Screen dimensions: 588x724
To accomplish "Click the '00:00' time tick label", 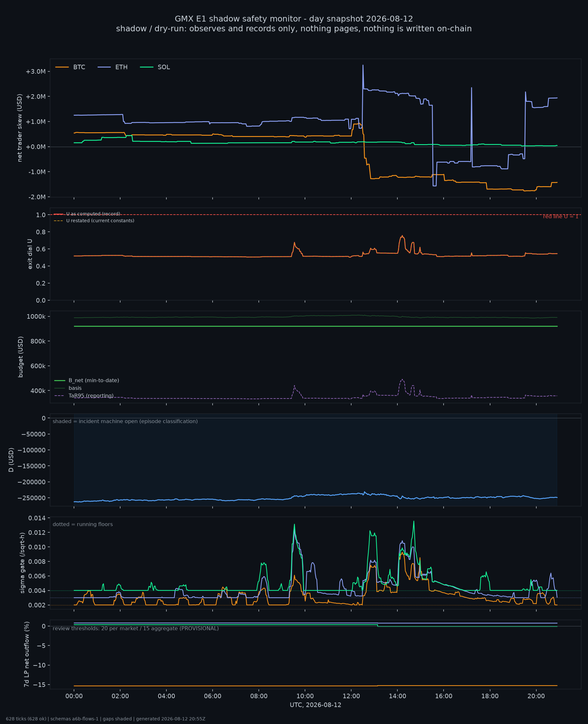I will click(x=74, y=696).
